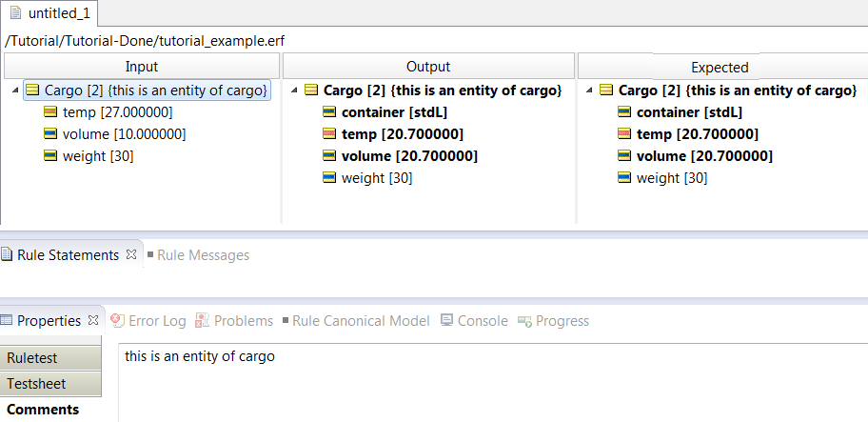
Task: Click the untitled_1 file icon
Action: point(16,13)
